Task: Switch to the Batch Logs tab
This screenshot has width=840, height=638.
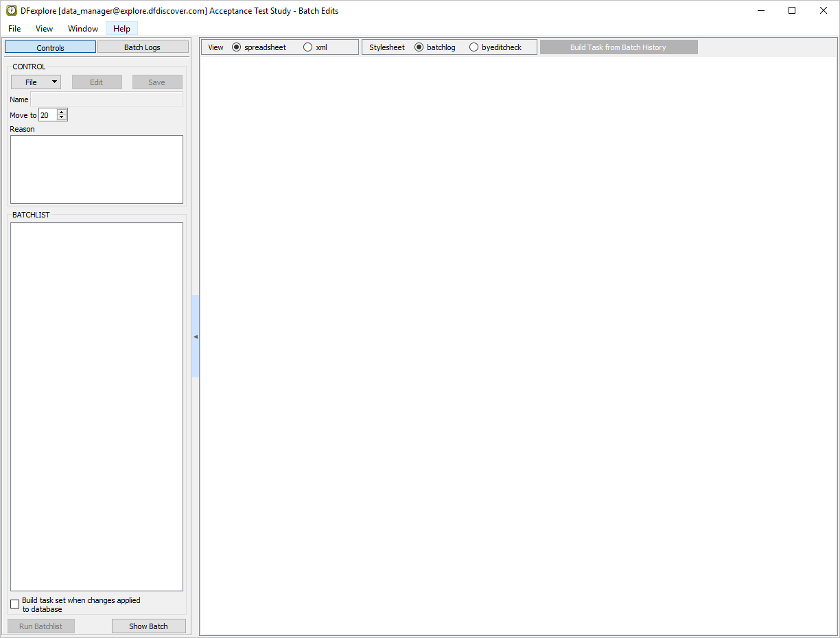Action: point(143,47)
